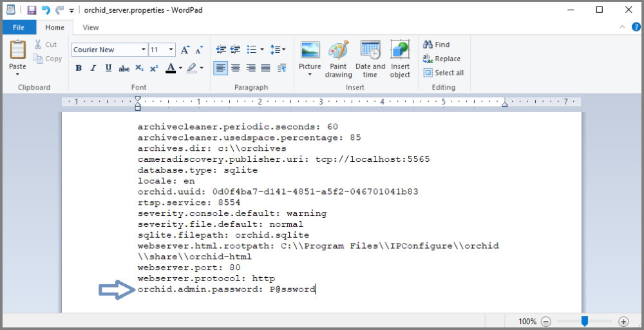
Task: Click Select all in Editing group
Action: tap(444, 73)
